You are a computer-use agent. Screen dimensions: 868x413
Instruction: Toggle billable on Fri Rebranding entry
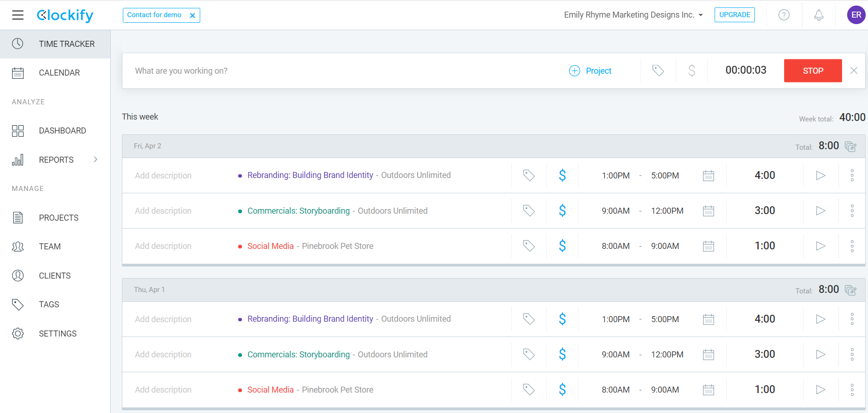coord(562,175)
